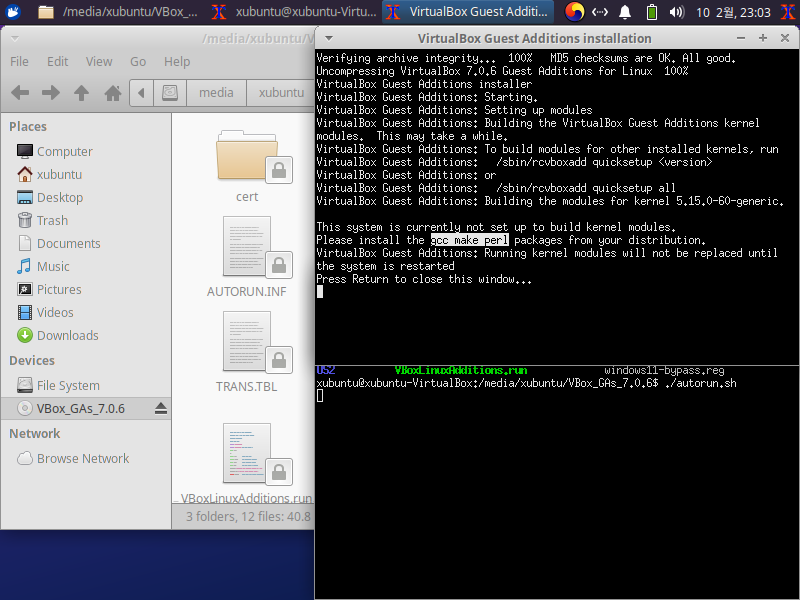
Task: Click the Korean input method tray icon
Action: (x=574, y=12)
